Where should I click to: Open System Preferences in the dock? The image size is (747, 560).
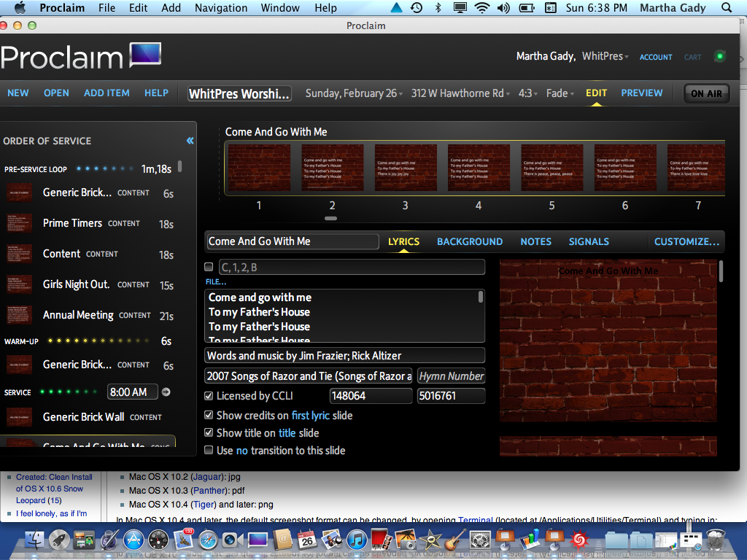click(480, 540)
